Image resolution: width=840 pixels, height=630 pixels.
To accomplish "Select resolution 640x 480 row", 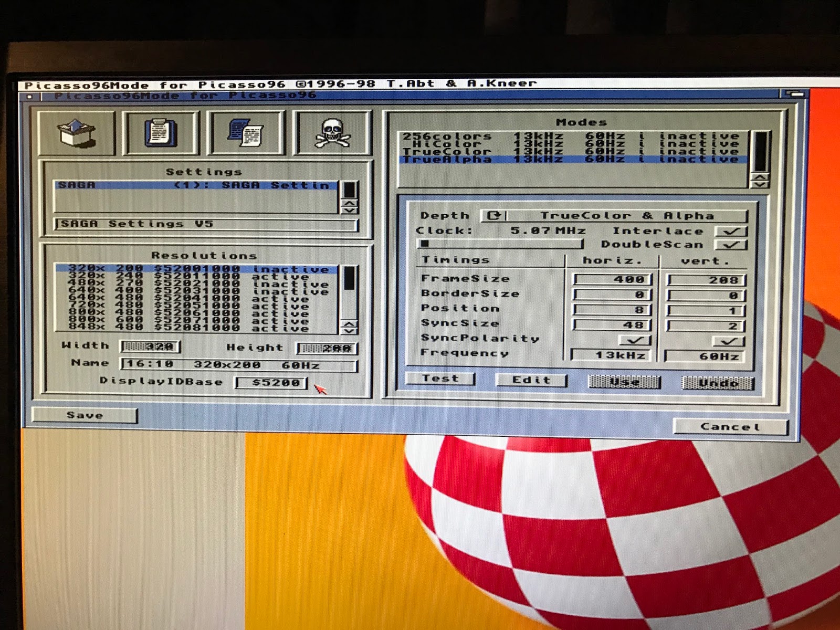I will tap(197, 298).
